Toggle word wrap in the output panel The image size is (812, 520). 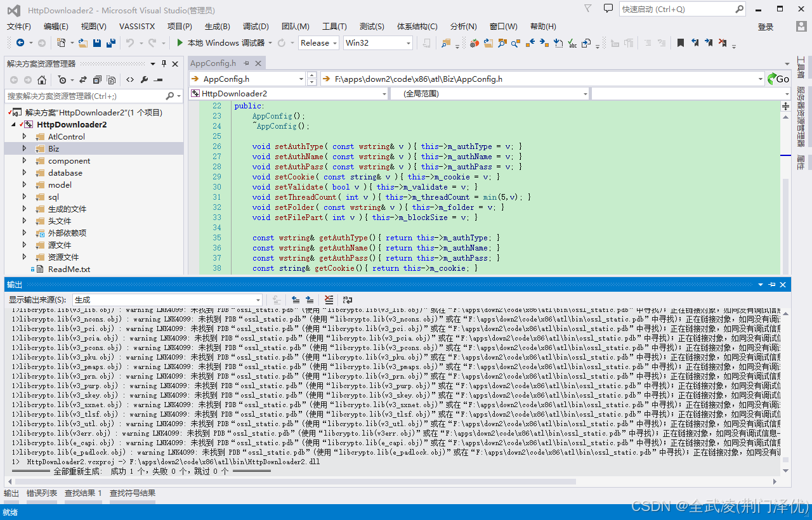(348, 300)
